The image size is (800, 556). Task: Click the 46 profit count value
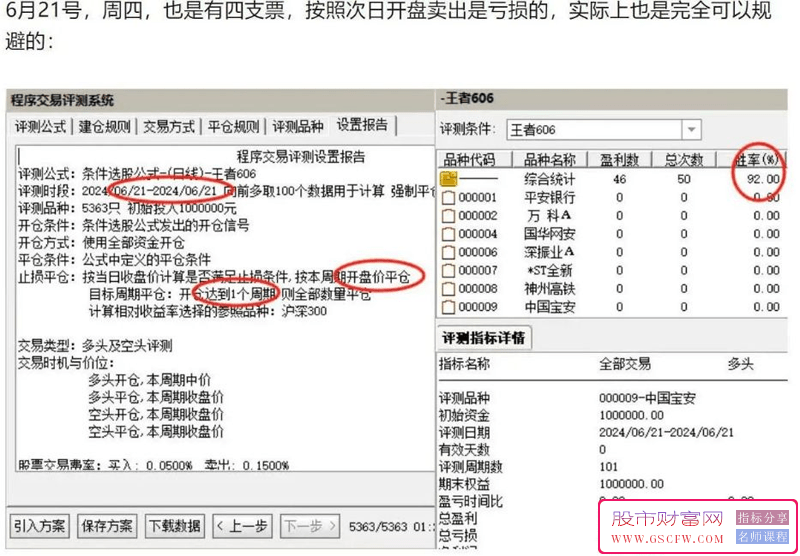tap(619, 179)
